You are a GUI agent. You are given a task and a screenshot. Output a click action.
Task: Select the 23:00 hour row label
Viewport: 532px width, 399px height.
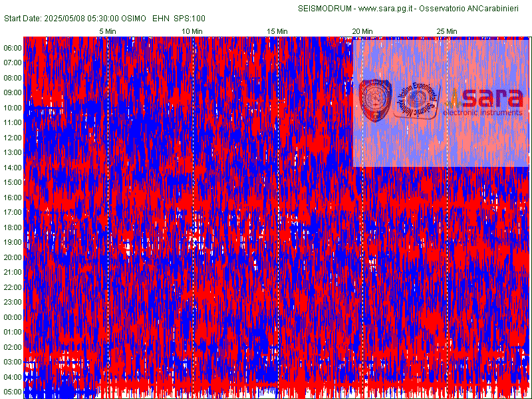[13, 302]
